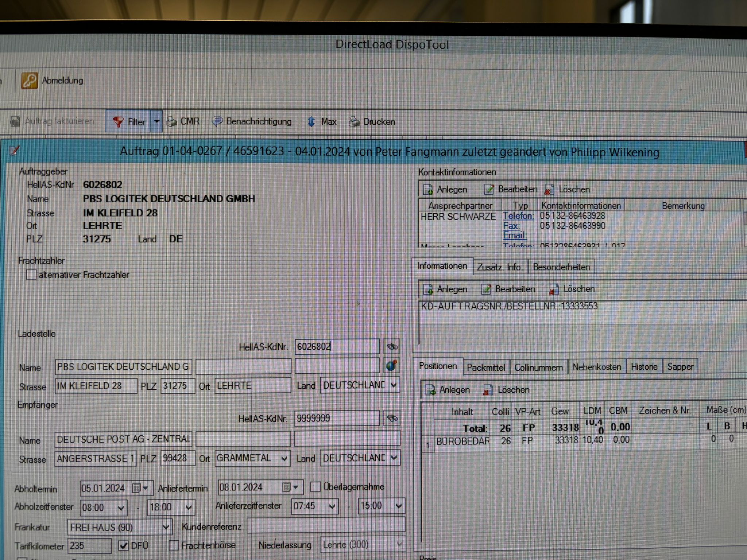Toggle the Frachtenbörse checkbox
Image resolution: width=747 pixels, height=560 pixels.
(x=174, y=545)
